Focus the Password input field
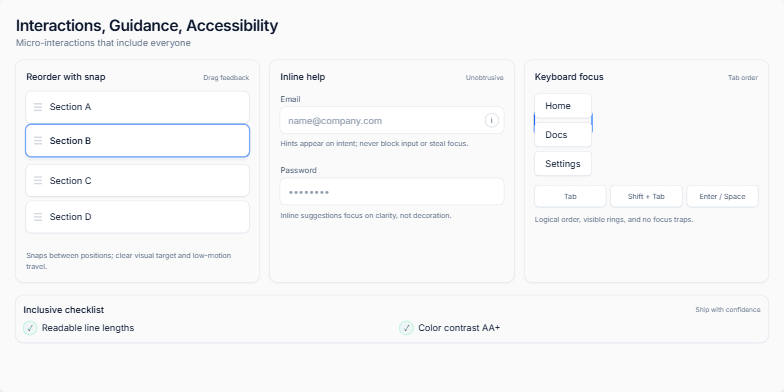Screen dimensions: 784x392 pyautogui.click(x=392, y=192)
